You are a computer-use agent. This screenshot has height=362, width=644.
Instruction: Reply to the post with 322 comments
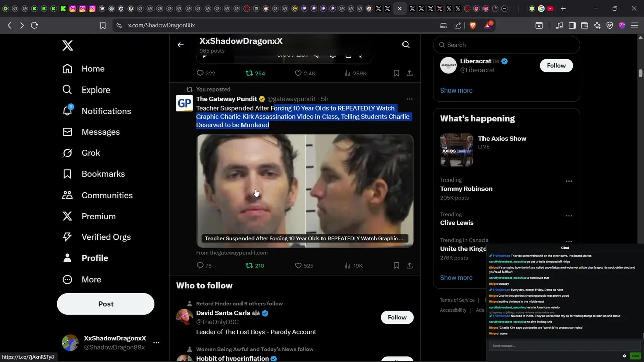(x=205, y=73)
